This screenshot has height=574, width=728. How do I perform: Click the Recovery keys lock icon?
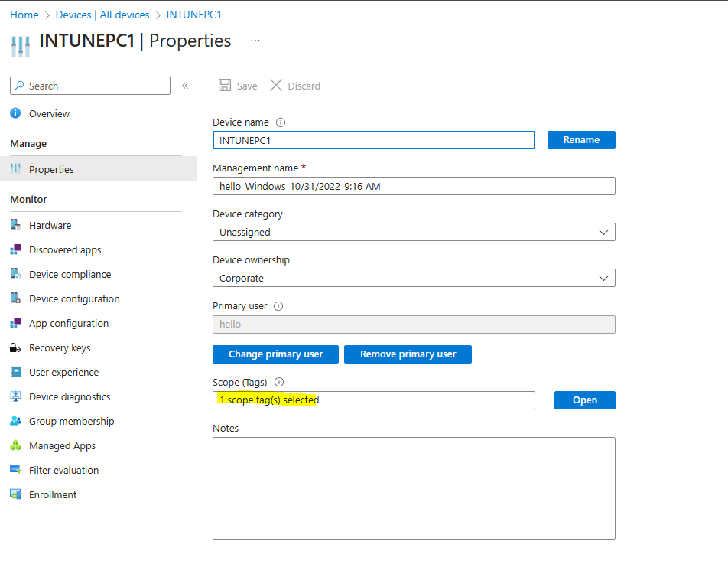(16, 347)
